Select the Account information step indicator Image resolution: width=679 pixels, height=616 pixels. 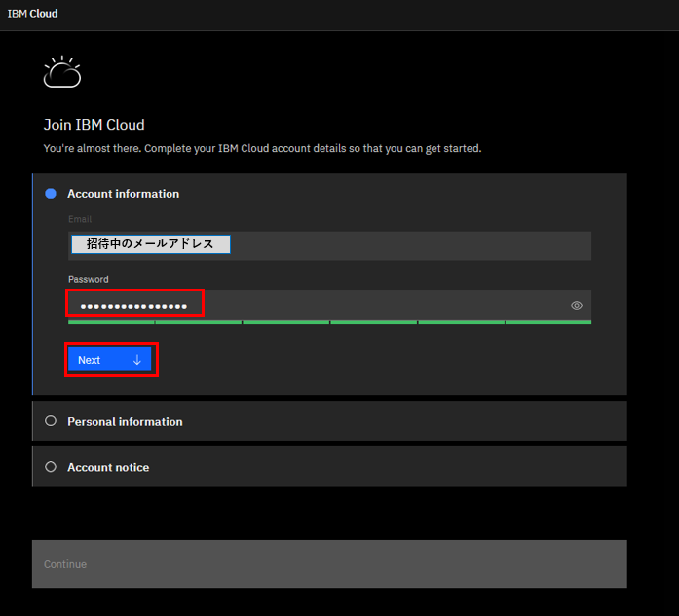(51, 194)
